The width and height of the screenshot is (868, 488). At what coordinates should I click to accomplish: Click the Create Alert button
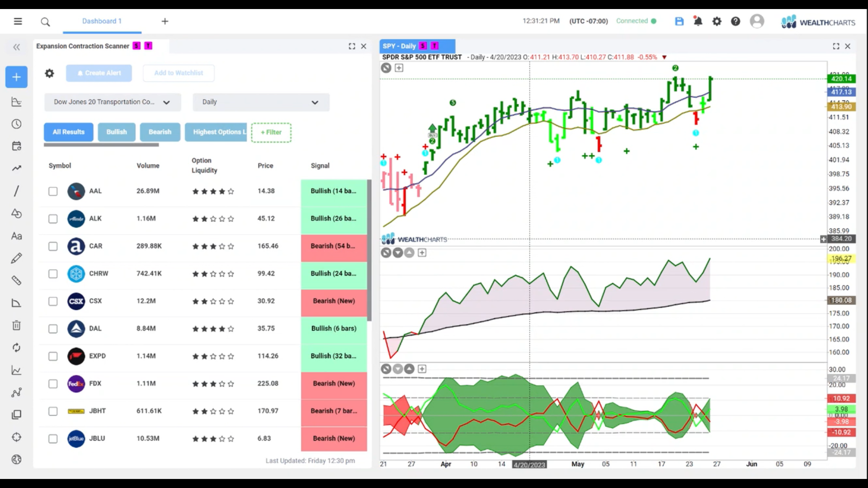99,73
